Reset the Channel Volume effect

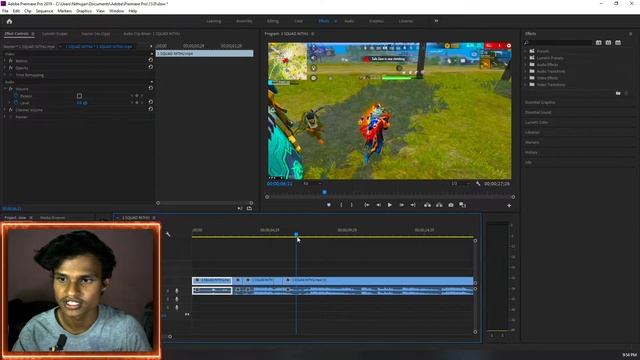pos(151,109)
